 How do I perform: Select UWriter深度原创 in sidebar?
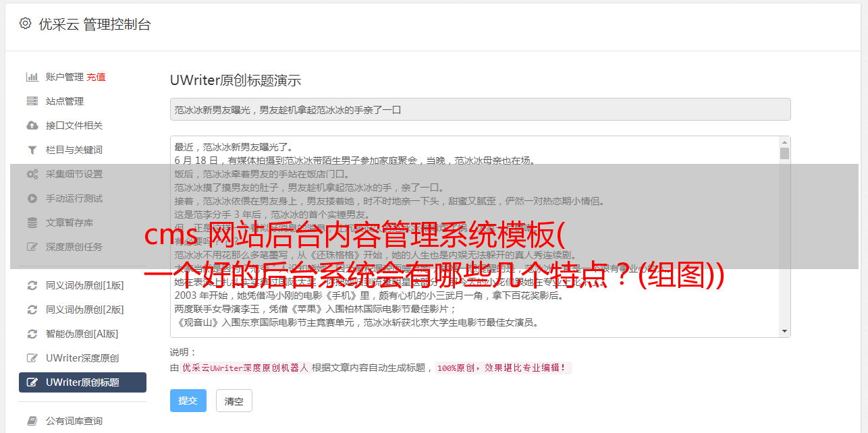click(x=82, y=358)
